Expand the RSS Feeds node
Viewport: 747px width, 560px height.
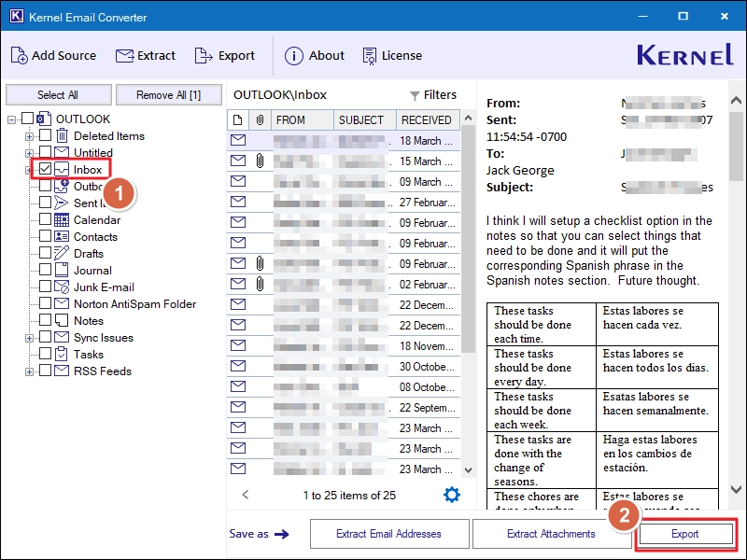tap(29, 371)
